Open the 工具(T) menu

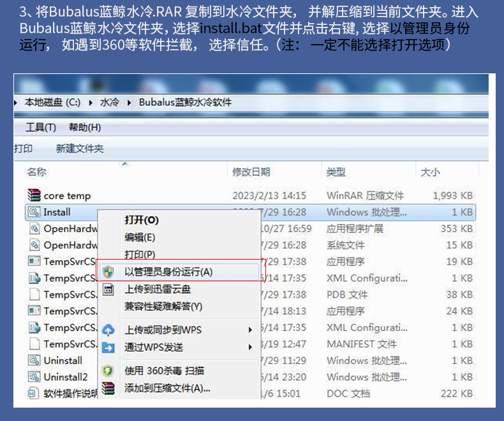pos(41,128)
